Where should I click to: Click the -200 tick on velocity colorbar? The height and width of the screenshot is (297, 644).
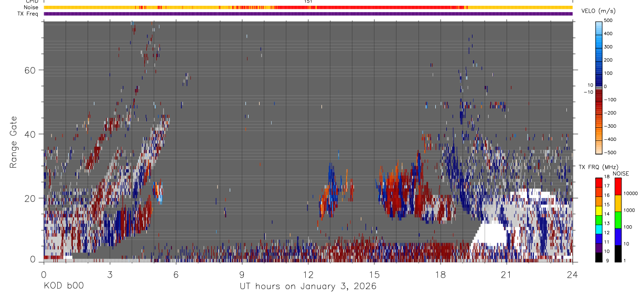pyautogui.click(x=610, y=113)
